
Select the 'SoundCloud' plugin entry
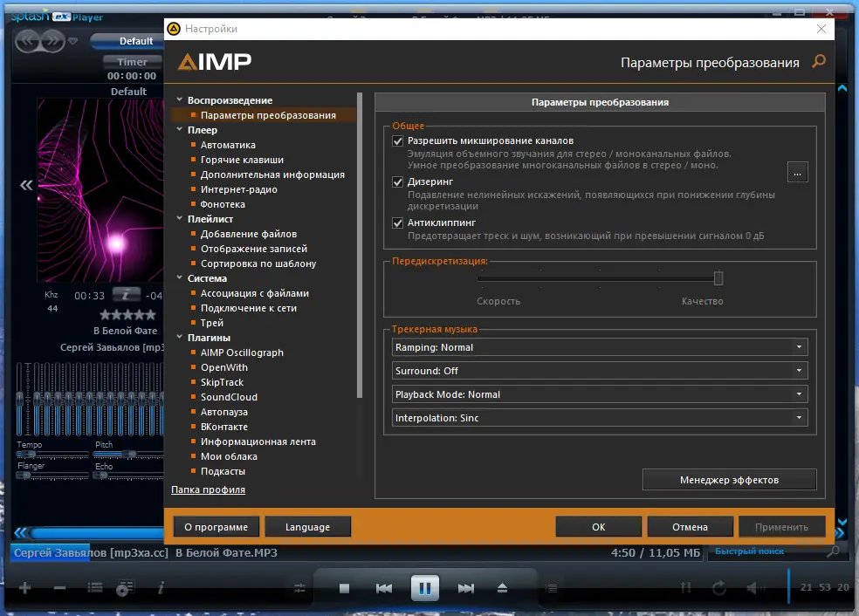coord(229,397)
